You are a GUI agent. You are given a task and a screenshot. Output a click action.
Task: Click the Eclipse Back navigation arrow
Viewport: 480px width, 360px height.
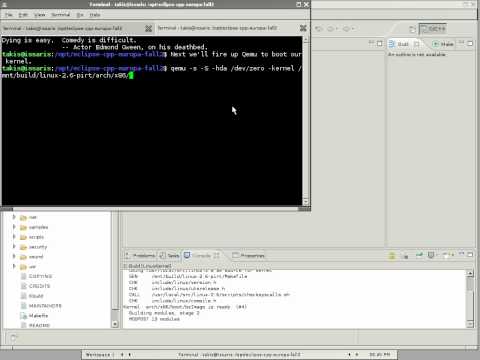(330, 29)
